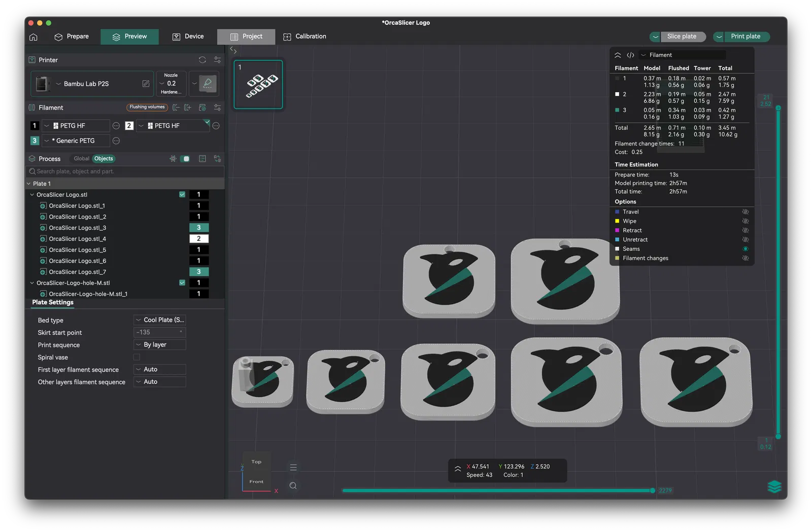Screen dimensions: 812x532
Task: Open the Nozzle 0.2 size dropdown
Action: pyautogui.click(x=171, y=84)
